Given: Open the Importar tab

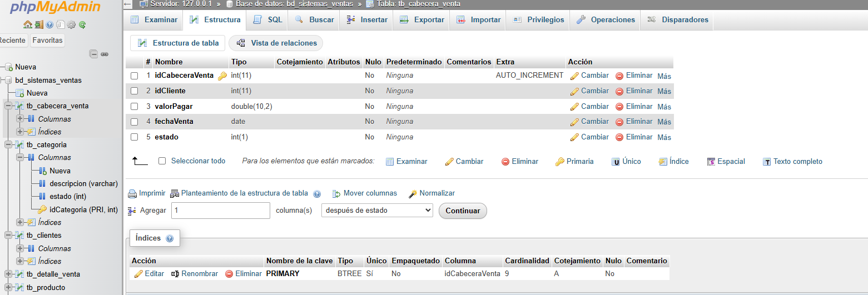Looking at the screenshot, I should point(478,20).
